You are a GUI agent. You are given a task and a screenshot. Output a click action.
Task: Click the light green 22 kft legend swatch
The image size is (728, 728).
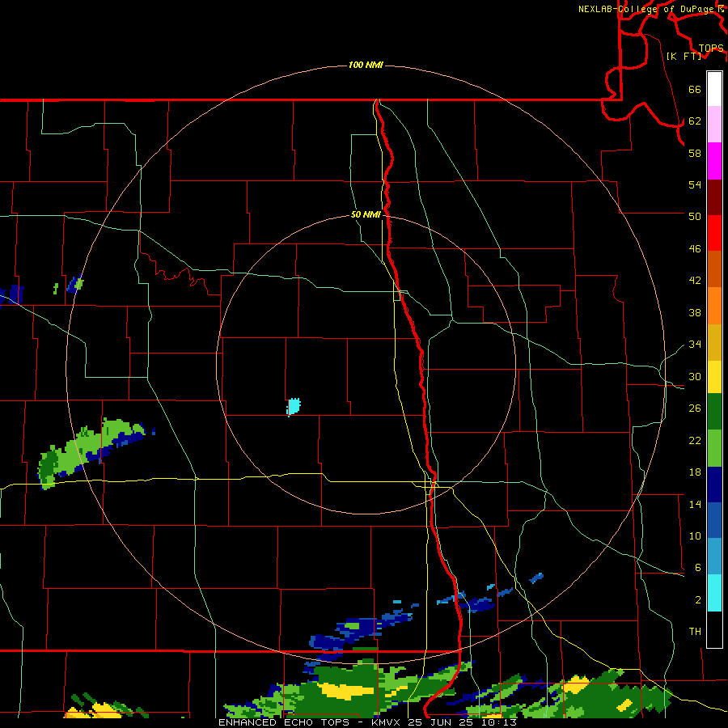[714, 448]
